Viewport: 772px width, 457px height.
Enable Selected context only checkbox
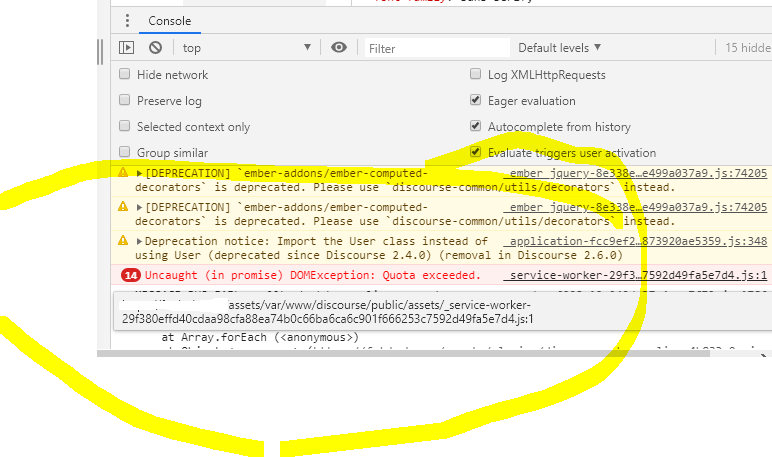pyautogui.click(x=125, y=126)
